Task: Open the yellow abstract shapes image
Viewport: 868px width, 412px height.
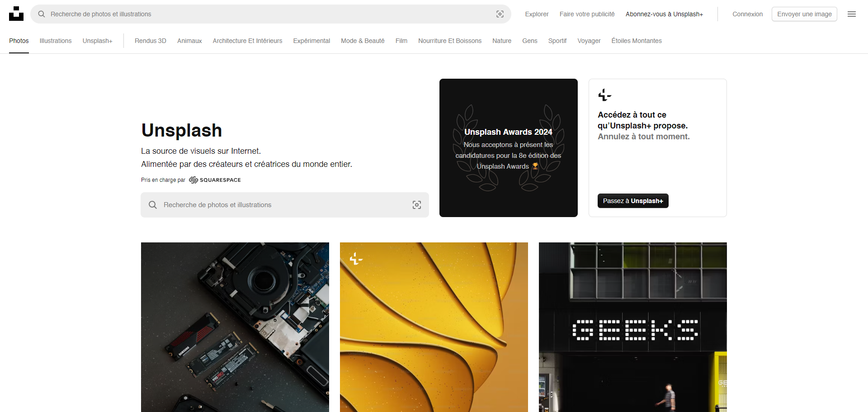Action: (434, 327)
